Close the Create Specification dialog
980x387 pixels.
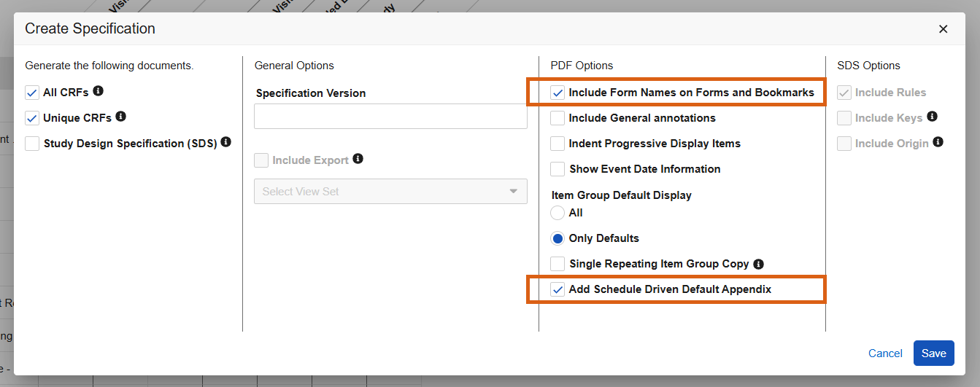943,29
